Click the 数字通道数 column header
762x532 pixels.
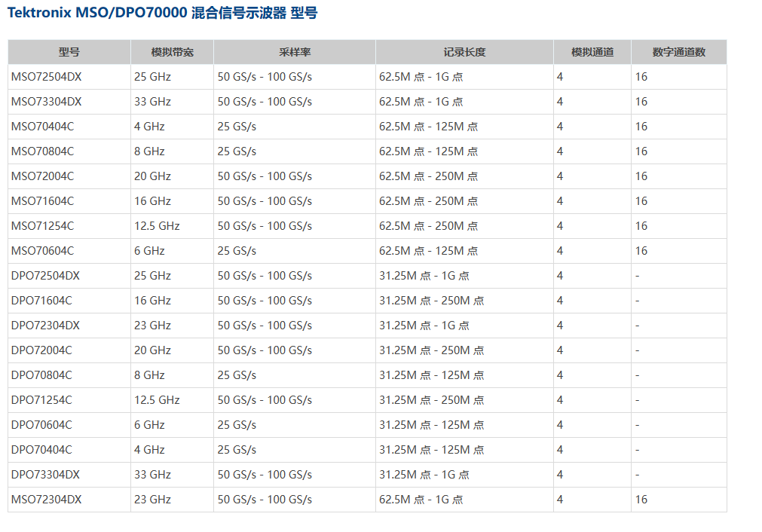click(x=678, y=52)
